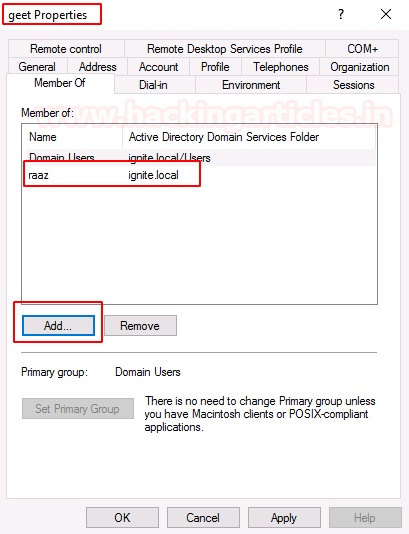This screenshot has width=409, height=534.
Task: Switch to the Organization tab
Action: [360, 67]
